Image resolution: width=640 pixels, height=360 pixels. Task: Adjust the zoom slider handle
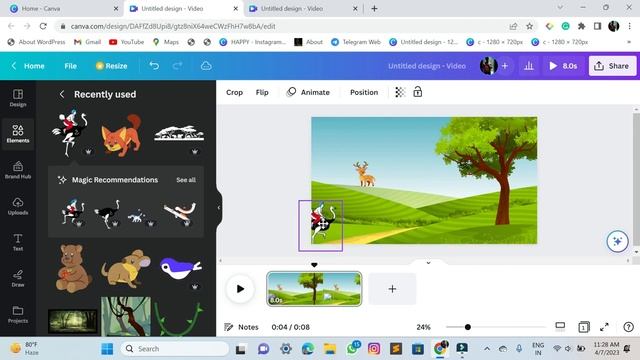coord(468,327)
